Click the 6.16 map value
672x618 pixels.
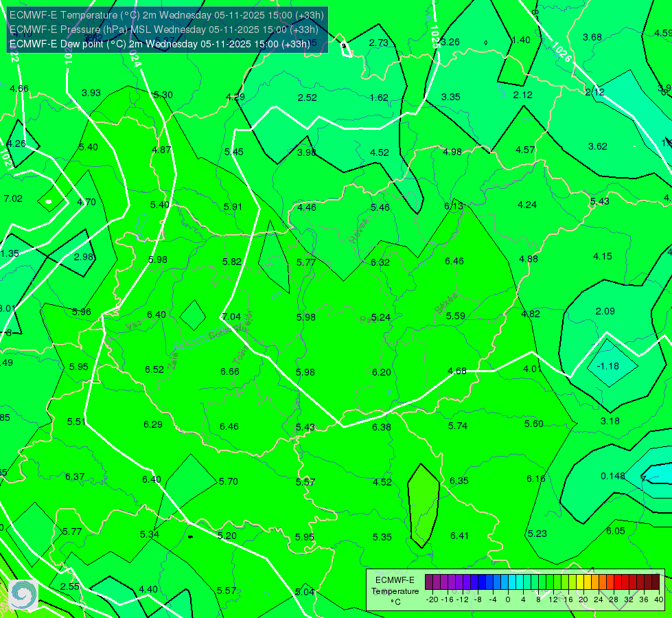click(x=535, y=479)
